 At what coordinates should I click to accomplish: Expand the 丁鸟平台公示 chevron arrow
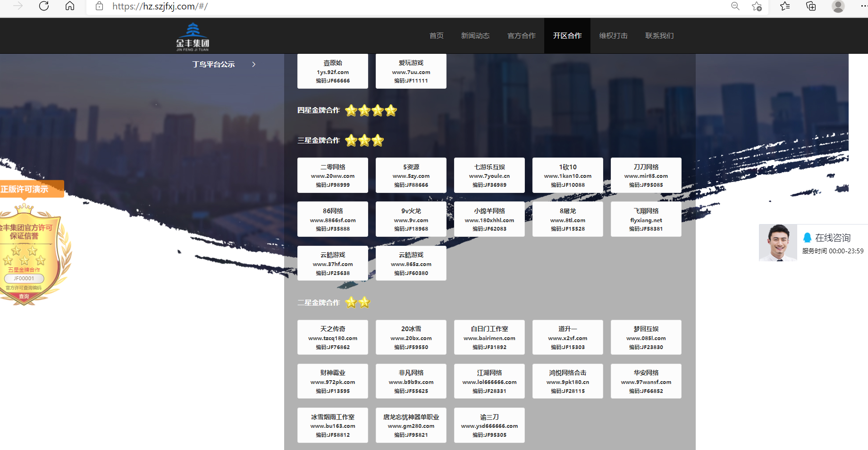(254, 64)
